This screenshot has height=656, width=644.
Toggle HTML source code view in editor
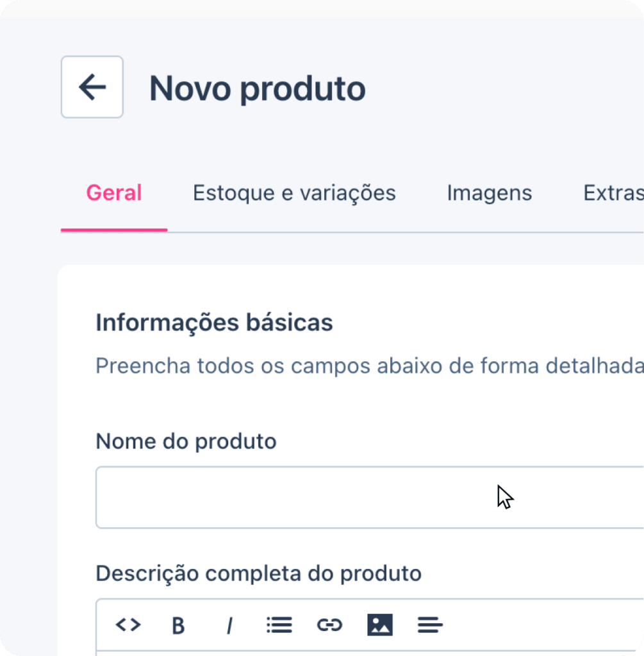tap(128, 625)
